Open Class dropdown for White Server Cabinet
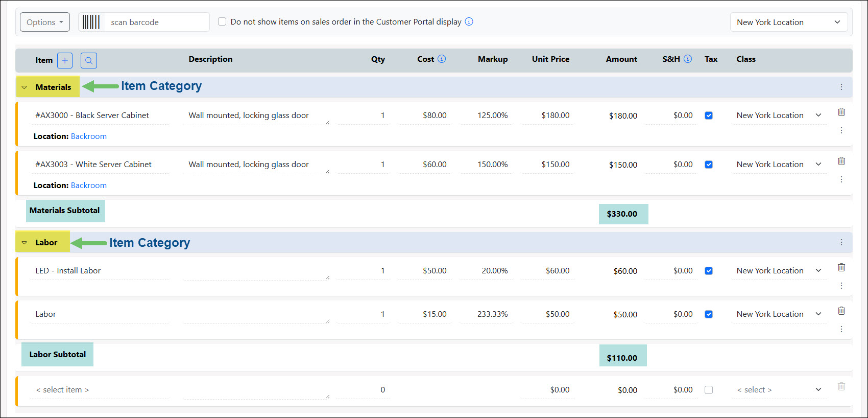 coord(779,165)
